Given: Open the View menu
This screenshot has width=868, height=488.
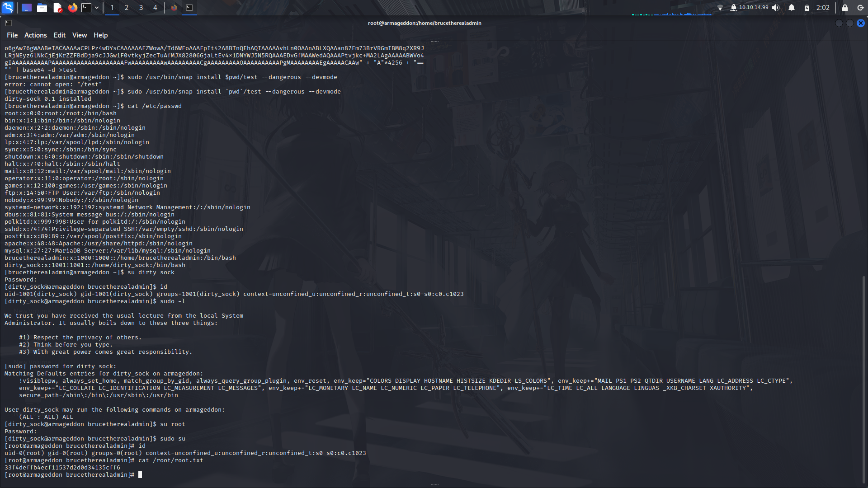Looking at the screenshot, I should tap(79, 35).
